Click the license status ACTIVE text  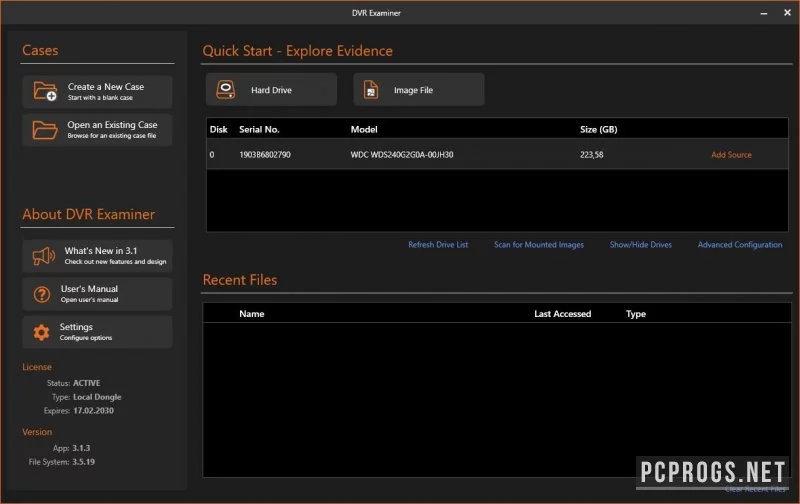tap(86, 383)
